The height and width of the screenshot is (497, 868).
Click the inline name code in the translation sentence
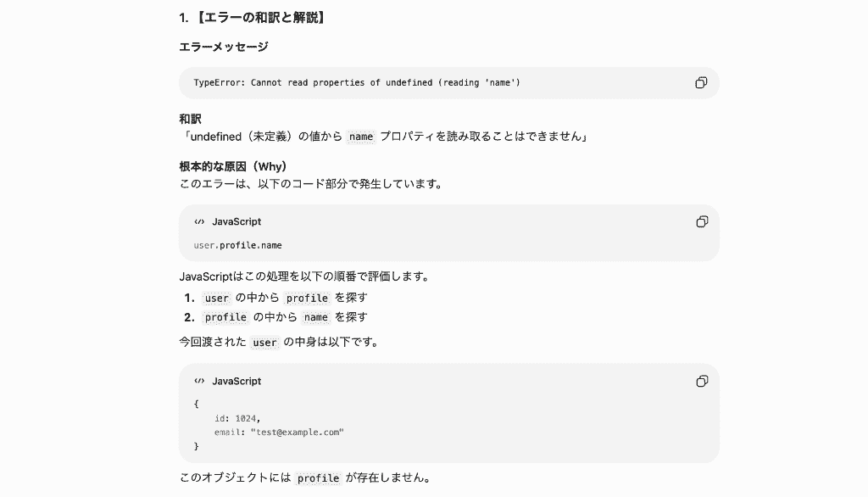[x=361, y=137]
